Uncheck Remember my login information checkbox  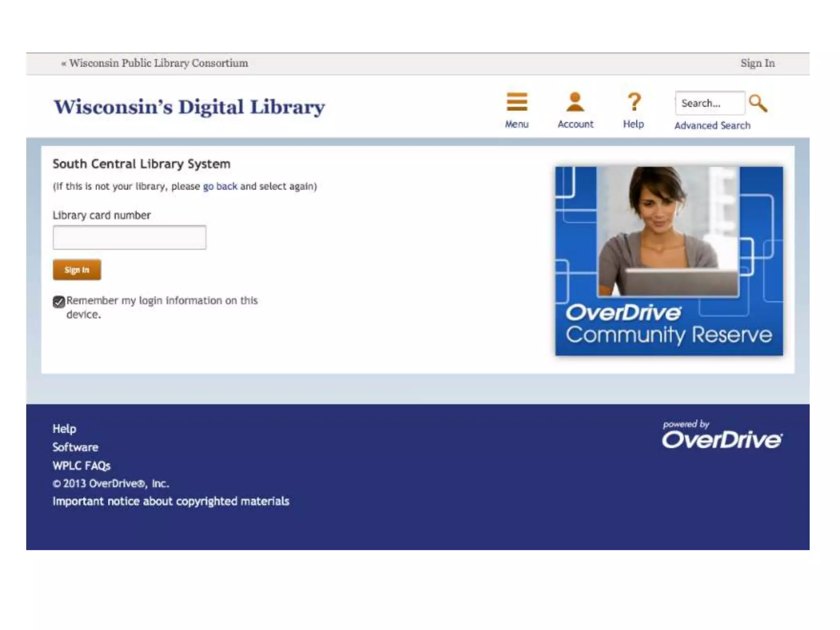(x=59, y=302)
